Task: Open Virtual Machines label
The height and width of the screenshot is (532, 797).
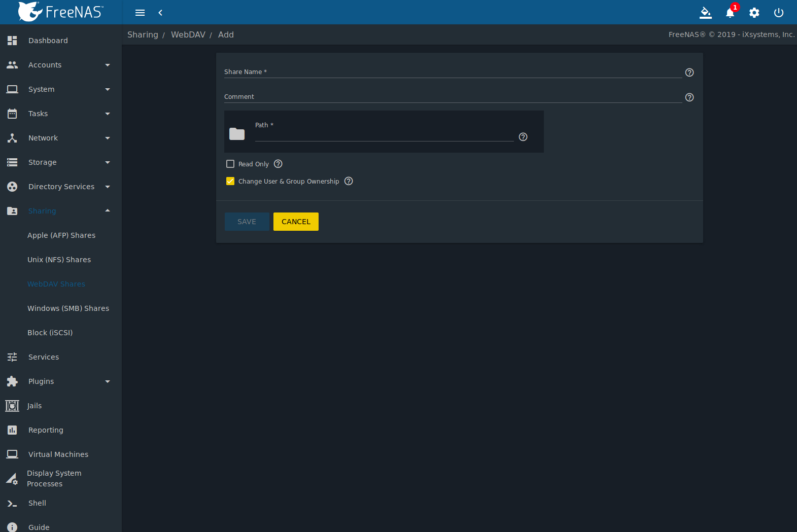Action: click(58, 454)
